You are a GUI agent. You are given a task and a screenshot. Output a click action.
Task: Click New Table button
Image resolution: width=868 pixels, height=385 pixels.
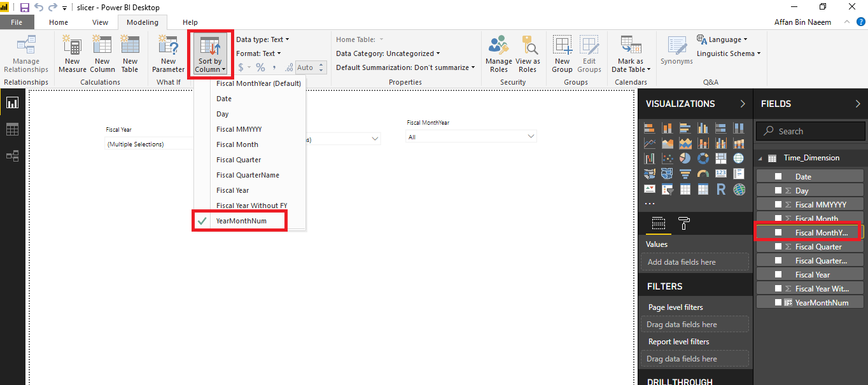coord(130,54)
